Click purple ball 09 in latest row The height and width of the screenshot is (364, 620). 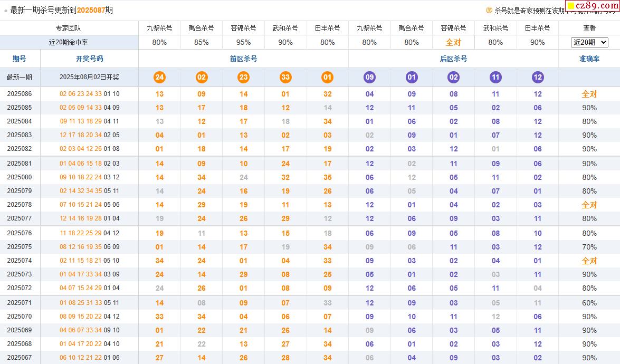(x=370, y=77)
